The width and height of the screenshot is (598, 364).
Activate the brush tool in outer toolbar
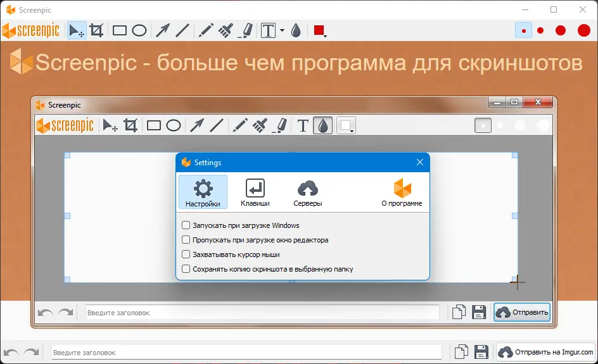(x=226, y=30)
